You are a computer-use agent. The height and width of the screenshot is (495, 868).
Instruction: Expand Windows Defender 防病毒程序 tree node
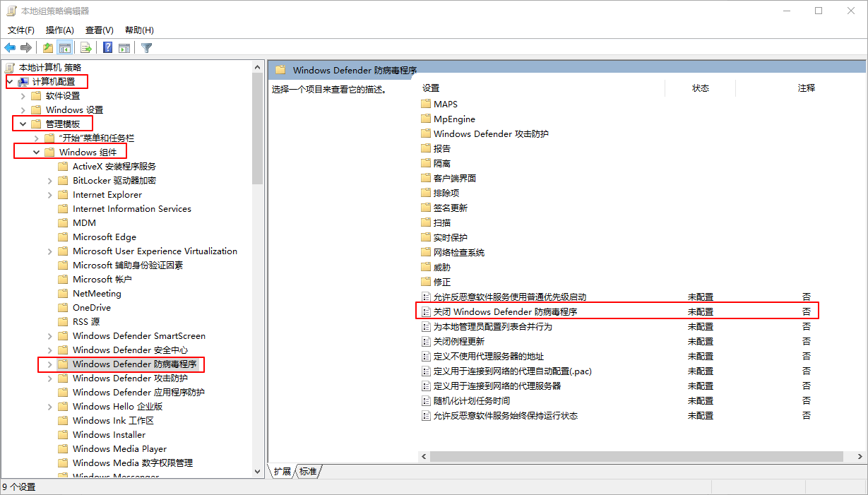50,364
